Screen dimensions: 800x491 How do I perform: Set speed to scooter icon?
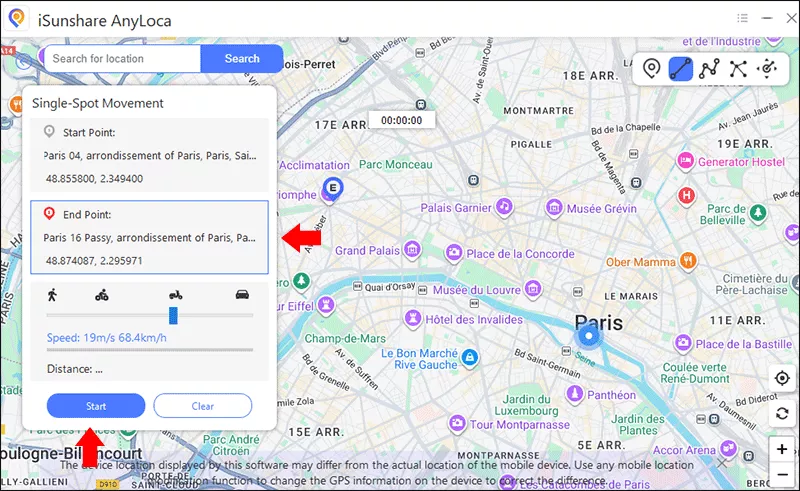click(x=176, y=294)
